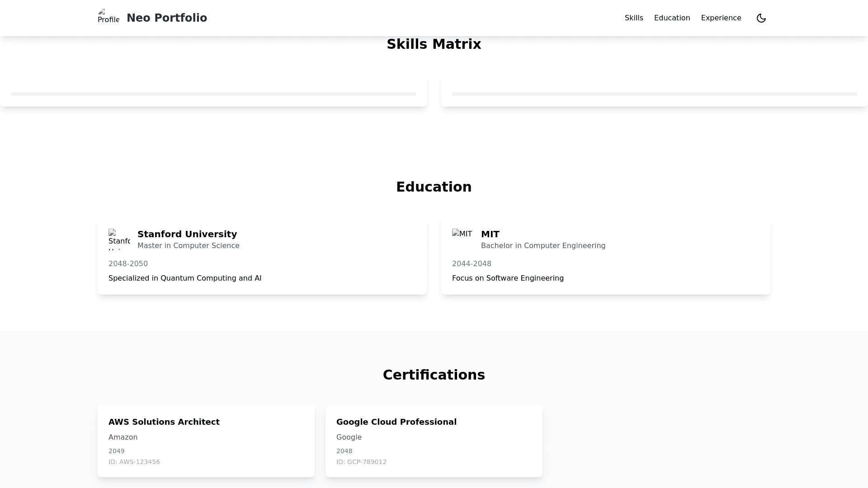Click the Education section heading
This screenshot has height=488, width=868.
pos(434,187)
